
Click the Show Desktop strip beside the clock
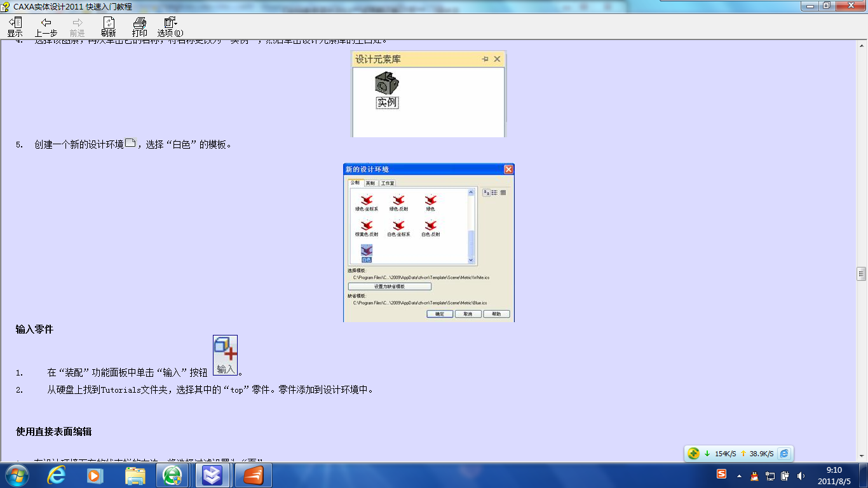coord(864,475)
